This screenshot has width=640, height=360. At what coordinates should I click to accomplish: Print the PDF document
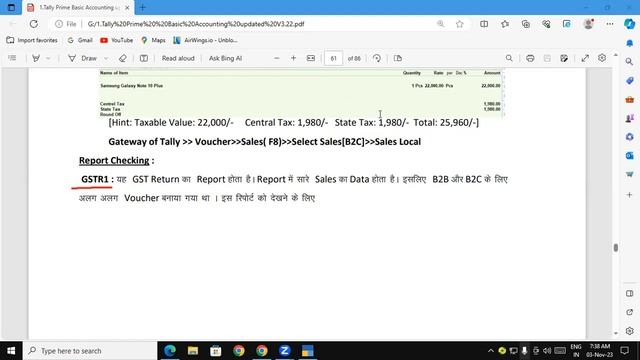click(x=530, y=58)
